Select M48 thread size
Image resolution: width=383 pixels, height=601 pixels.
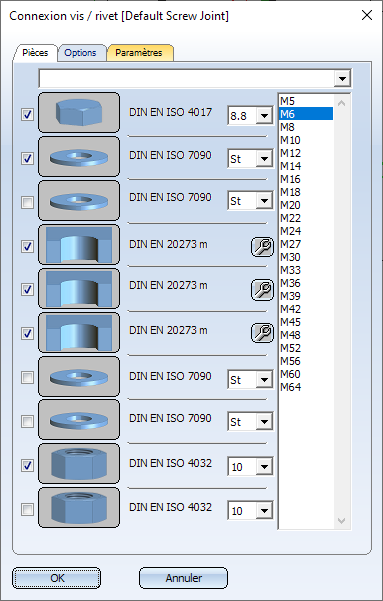[x=306, y=335]
